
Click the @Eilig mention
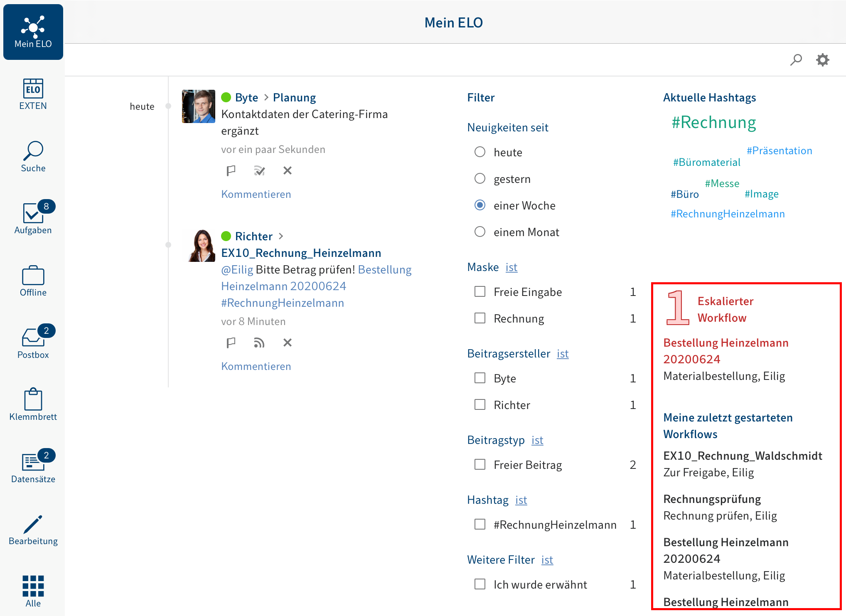point(237,270)
